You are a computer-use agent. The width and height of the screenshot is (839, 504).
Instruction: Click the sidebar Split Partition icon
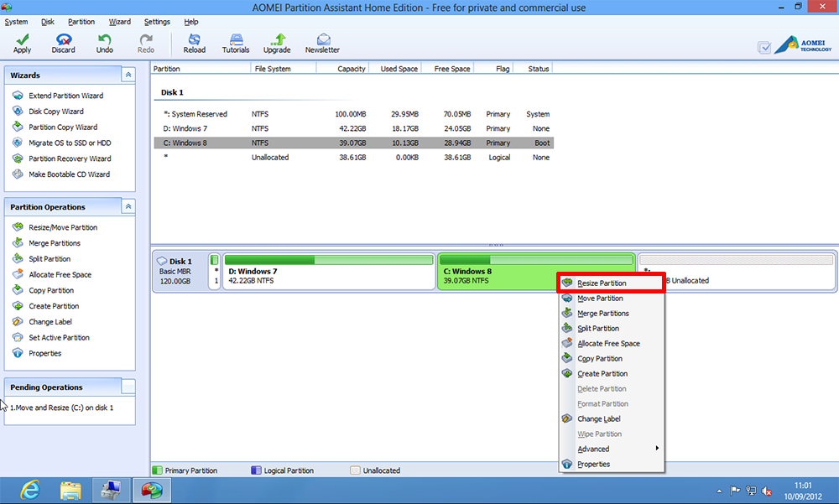(18, 258)
